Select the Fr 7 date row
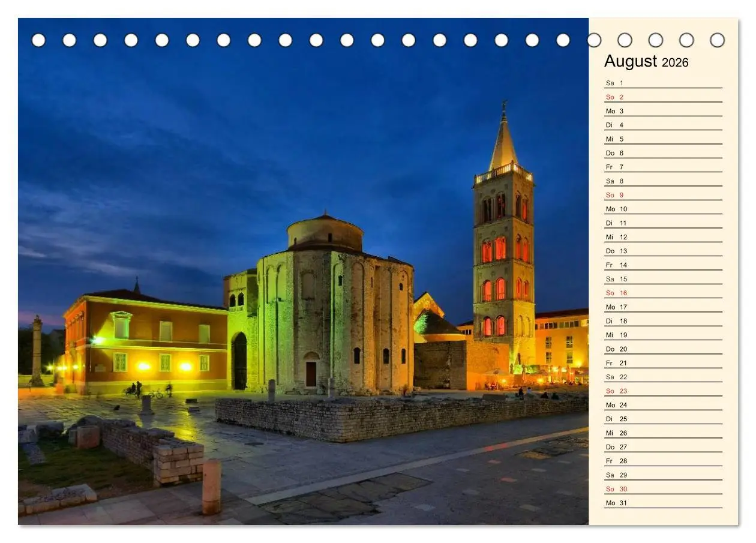Screen dimensions: 756x543 point(663,167)
